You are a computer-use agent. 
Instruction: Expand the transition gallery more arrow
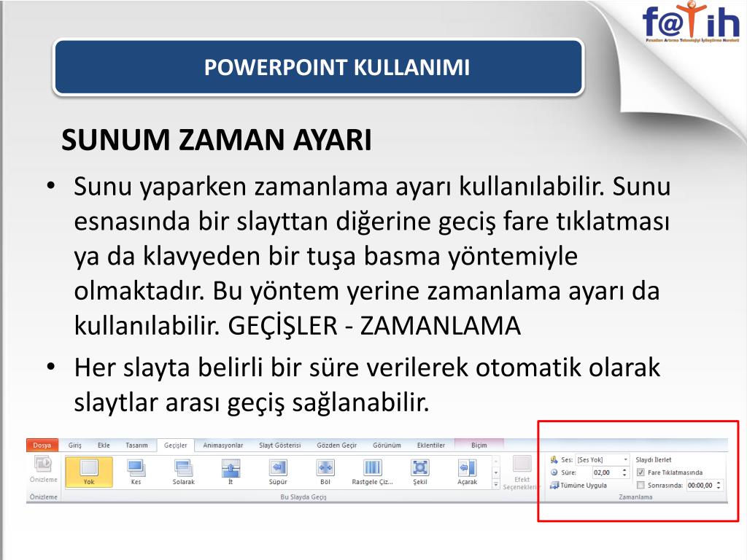pyautogui.click(x=496, y=485)
